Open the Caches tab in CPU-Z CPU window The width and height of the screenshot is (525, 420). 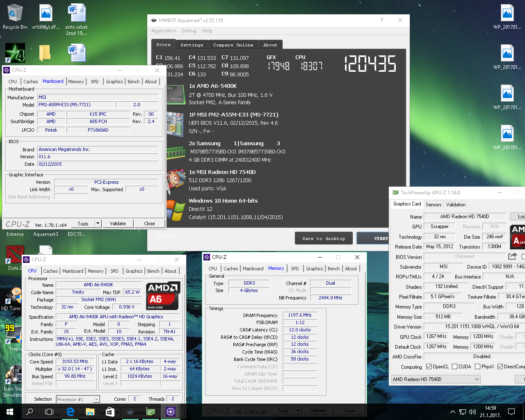tap(50, 271)
